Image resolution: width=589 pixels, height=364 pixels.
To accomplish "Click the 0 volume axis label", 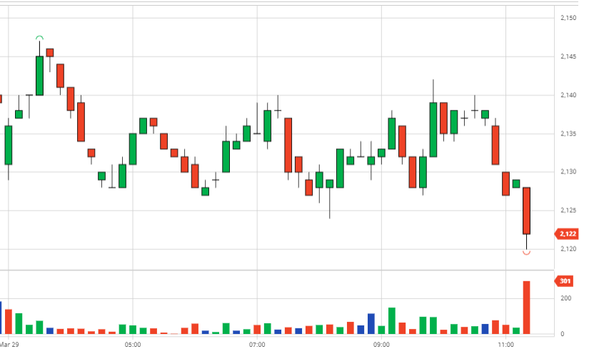I will point(562,334).
